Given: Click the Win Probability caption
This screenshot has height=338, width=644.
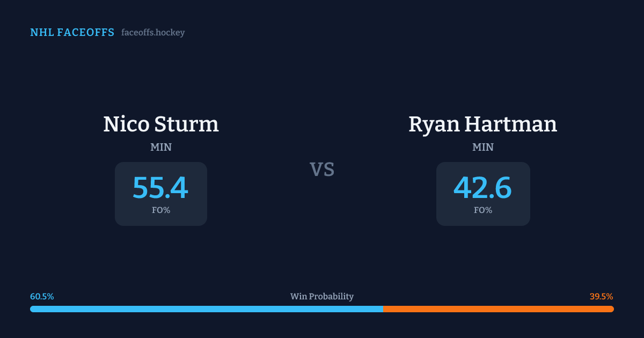Looking at the screenshot, I should click(x=322, y=297).
